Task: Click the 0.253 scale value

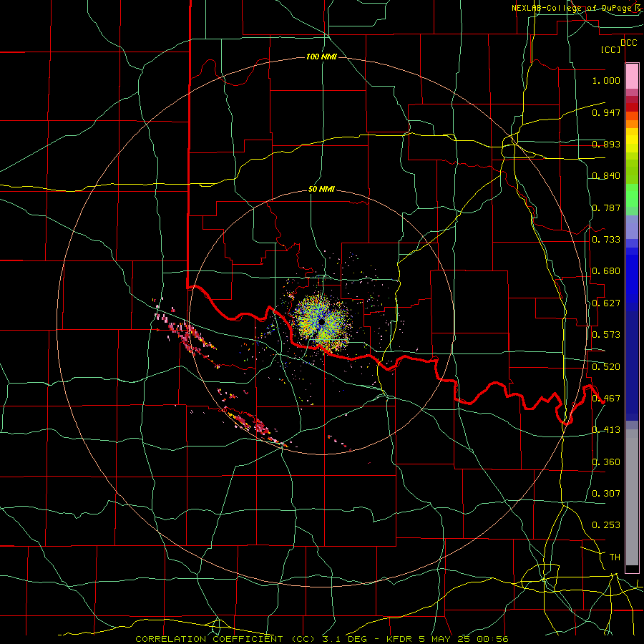Action: tap(606, 525)
